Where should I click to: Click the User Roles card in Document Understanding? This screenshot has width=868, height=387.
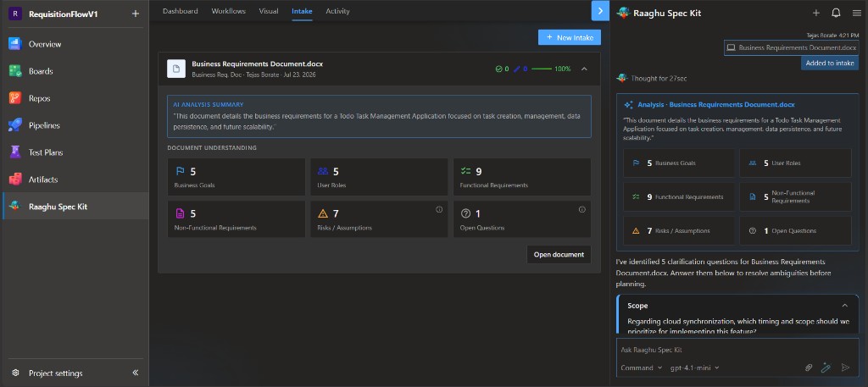coord(379,177)
